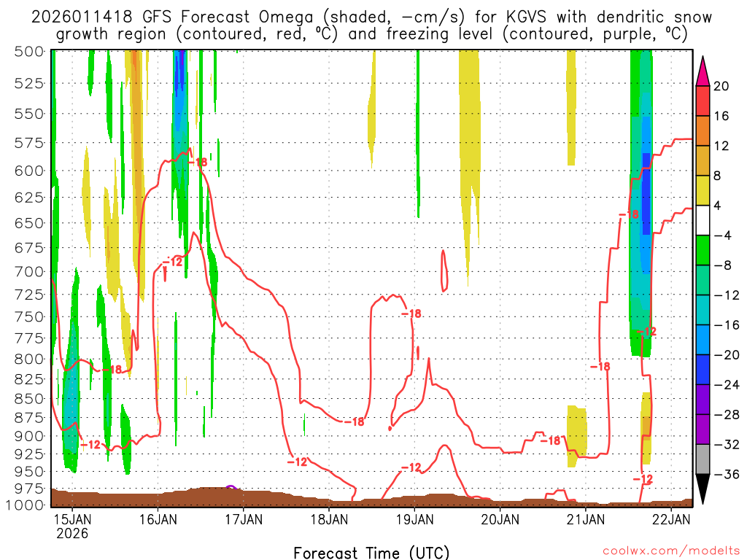Click the -18 contour label near 19JAN at 750
The height and width of the screenshot is (560, 747).
click(x=411, y=314)
